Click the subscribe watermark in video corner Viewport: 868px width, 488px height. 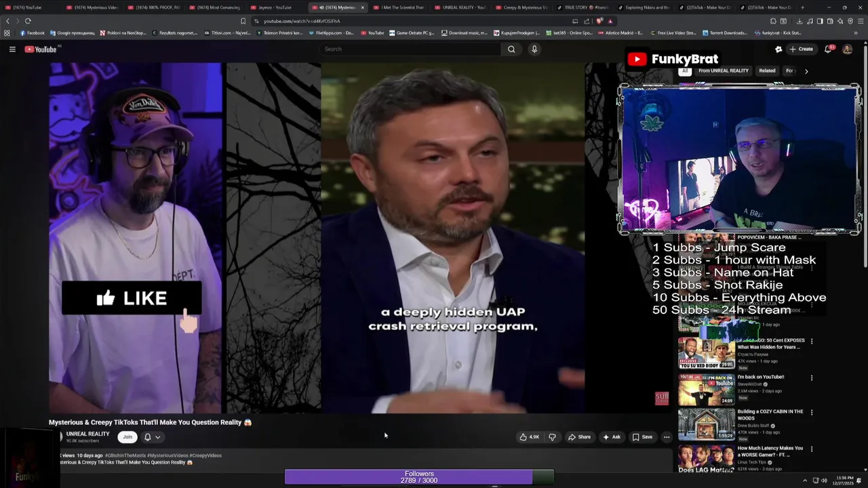662,399
